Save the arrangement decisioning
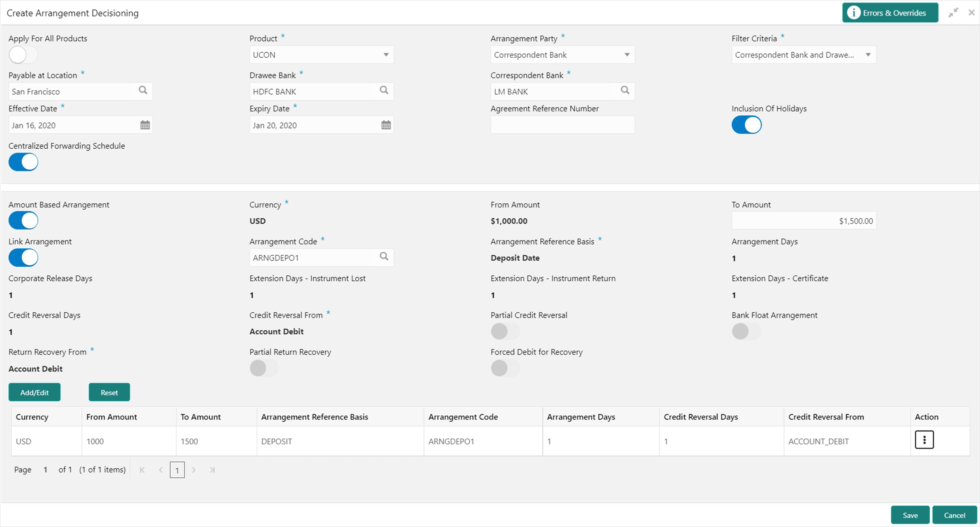This screenshot has height=527, width=980. tap(910, 515)
